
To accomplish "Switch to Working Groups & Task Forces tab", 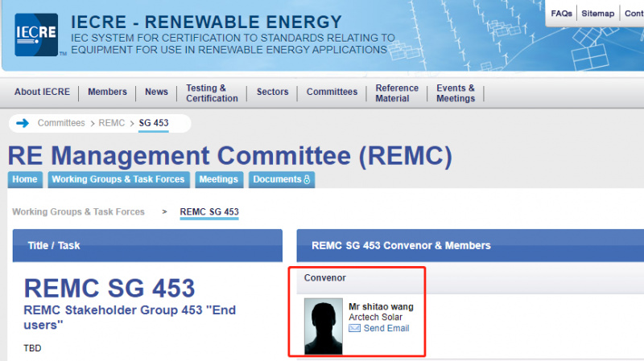I will [x=118, y=179].
